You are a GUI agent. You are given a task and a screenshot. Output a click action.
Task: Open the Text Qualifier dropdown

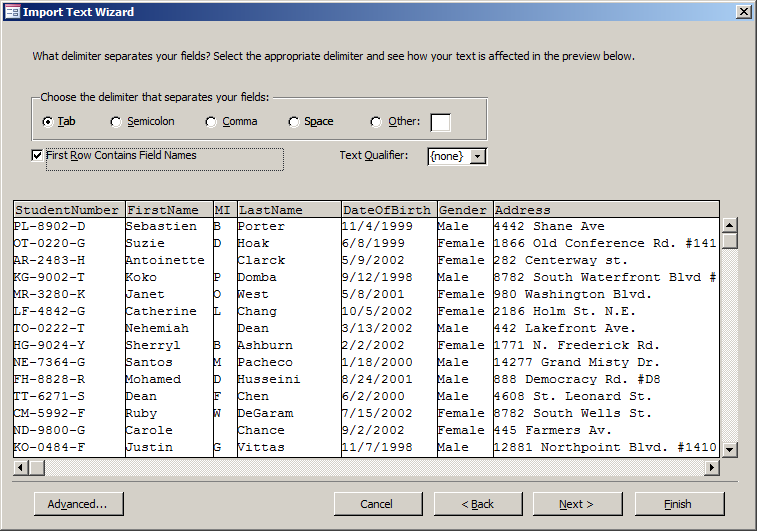click(x=477, y=156)
